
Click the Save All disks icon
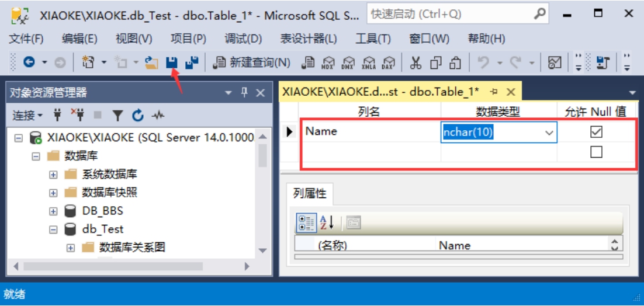tap(192, 62)
